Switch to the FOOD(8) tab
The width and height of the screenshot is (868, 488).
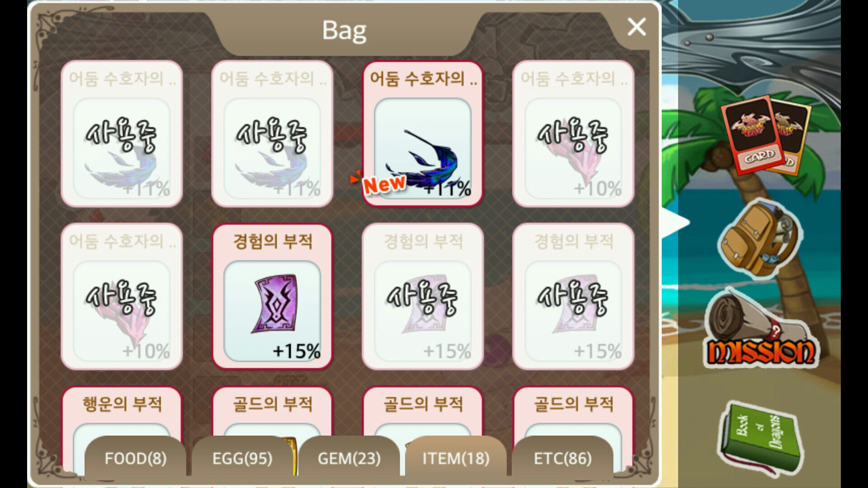pos(135,457)
